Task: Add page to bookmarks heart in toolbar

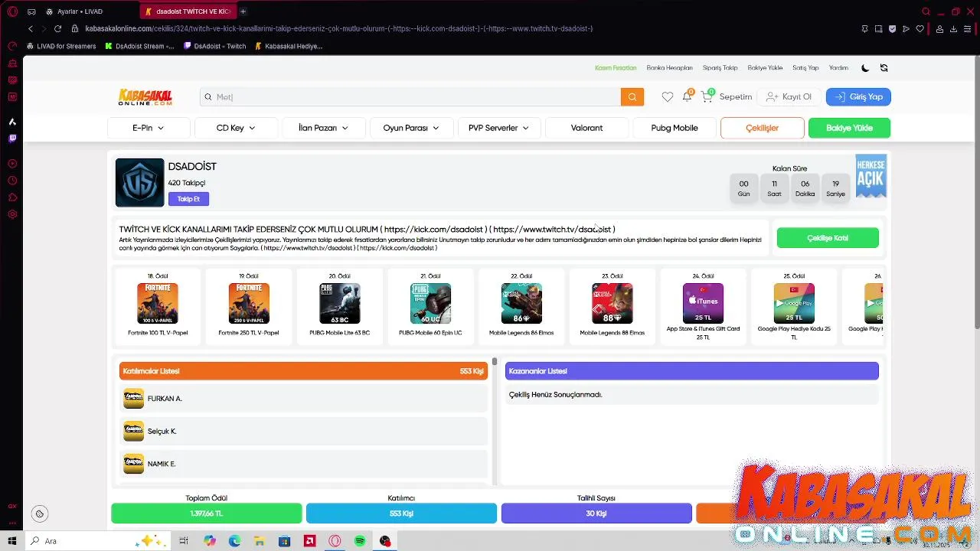Action: [x=920, y=28]
